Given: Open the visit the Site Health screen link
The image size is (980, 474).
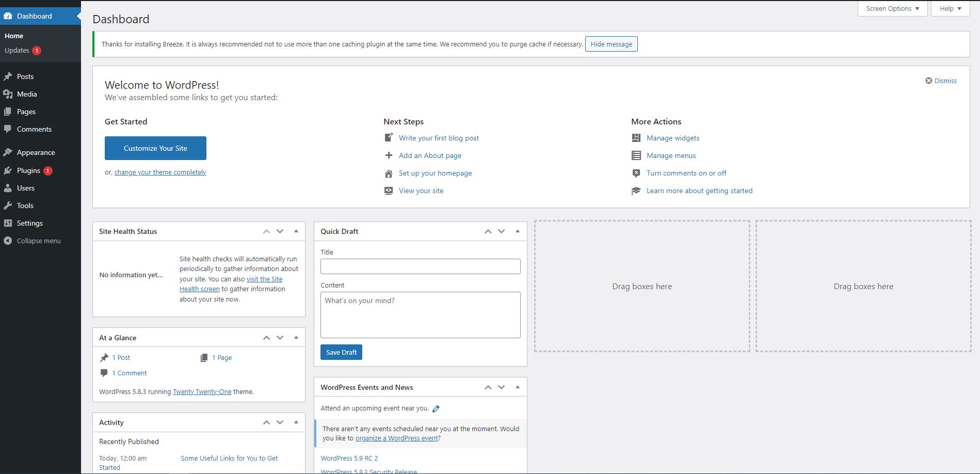Looking at the screenshot, I should 231,284.
